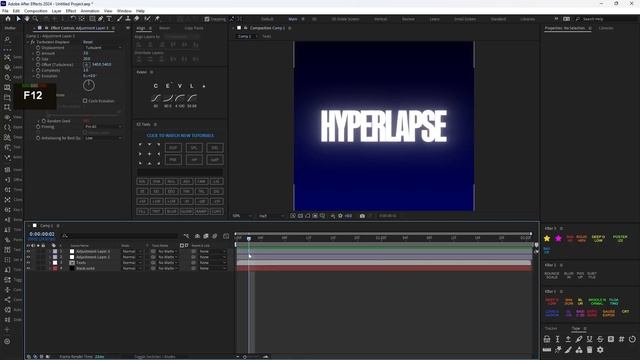The height and width of the screenshot is (360, 640).
Task: Select the Eraser tool
Action: (x=136, y=19)
